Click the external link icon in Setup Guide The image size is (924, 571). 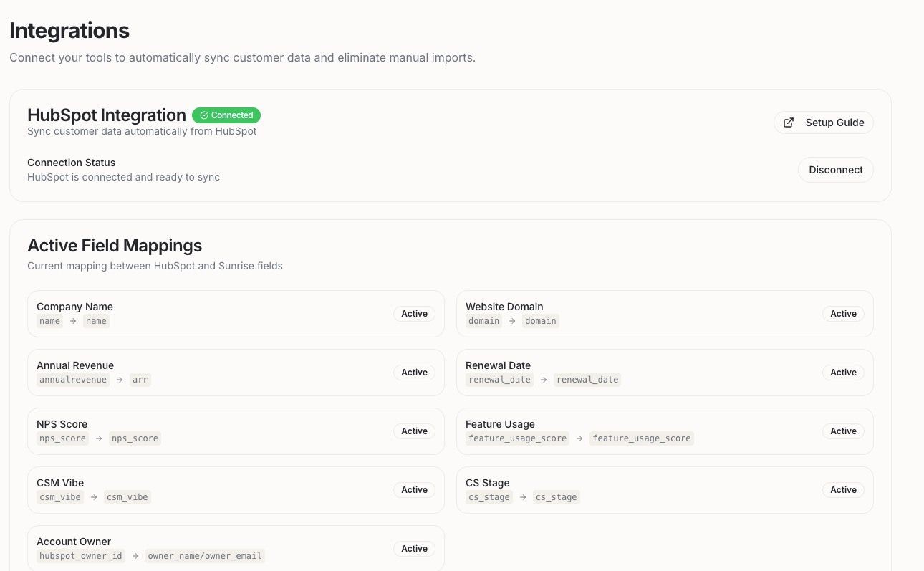pyautogui.click(x=789, y=123)
